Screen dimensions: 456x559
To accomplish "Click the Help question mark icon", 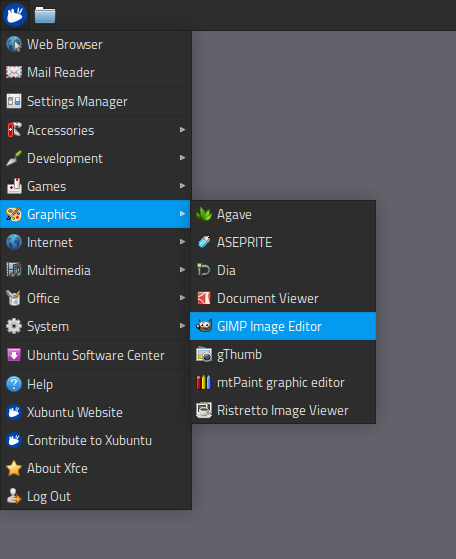I will (x=14, y=384).
